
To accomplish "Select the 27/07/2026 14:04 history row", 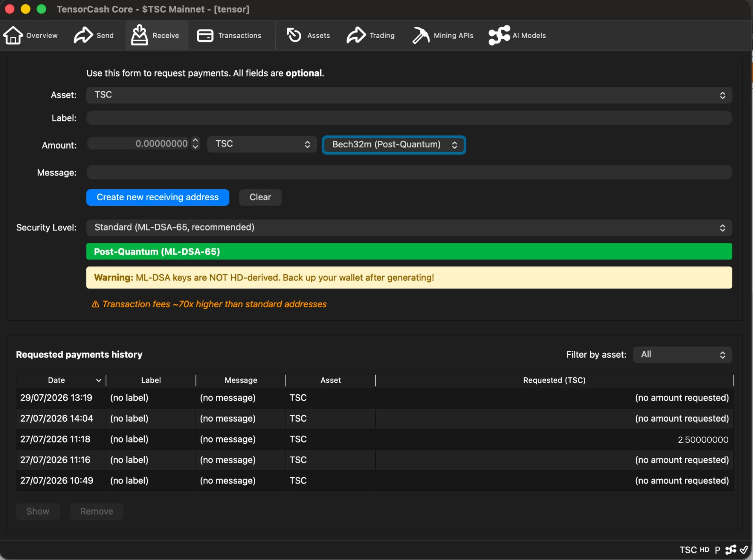I will [x=375, y=419].
